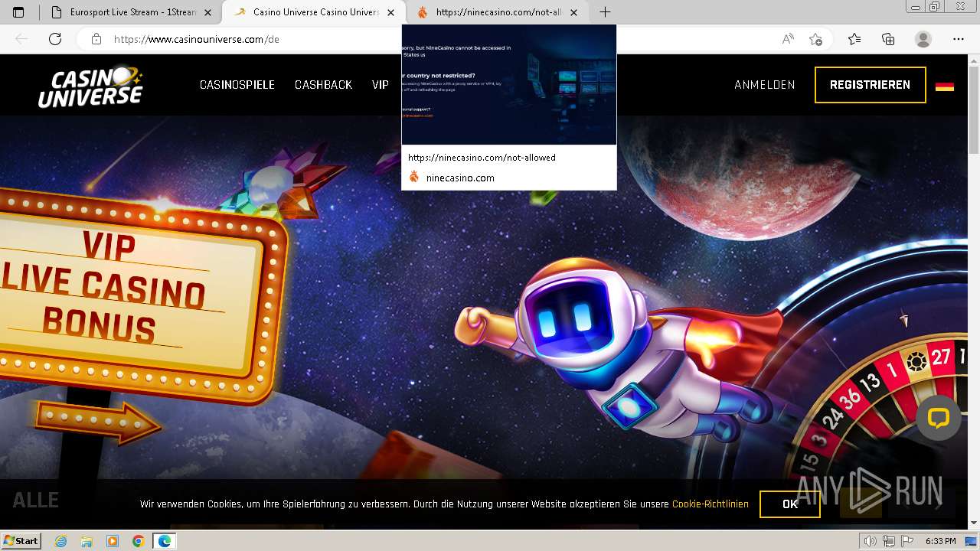980x551 pixels.
Task: Close the Eurosport Live Stream tab
Action: [207, 12]
